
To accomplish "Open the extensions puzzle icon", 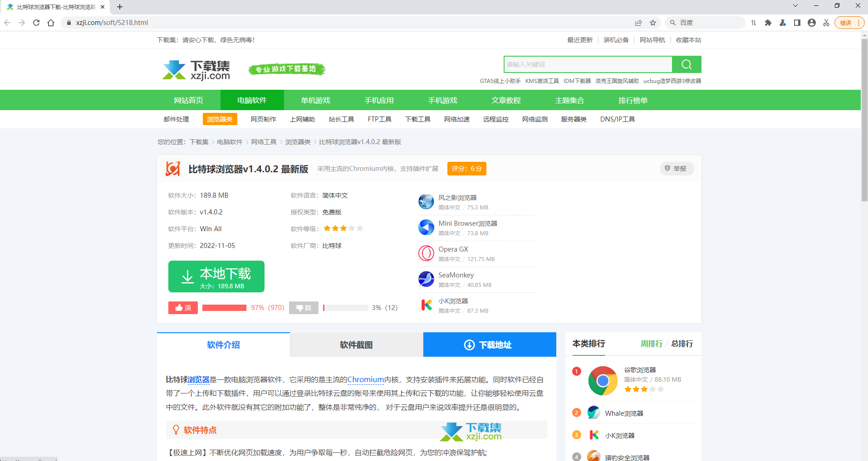I will [768, 23].
